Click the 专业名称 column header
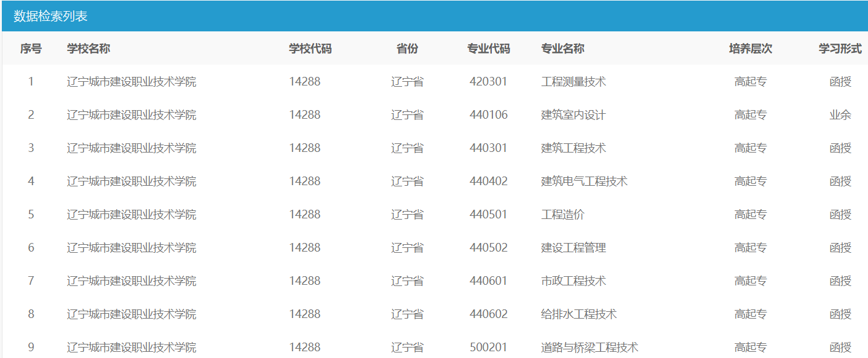The image size is (868, 358). [562, 49]
